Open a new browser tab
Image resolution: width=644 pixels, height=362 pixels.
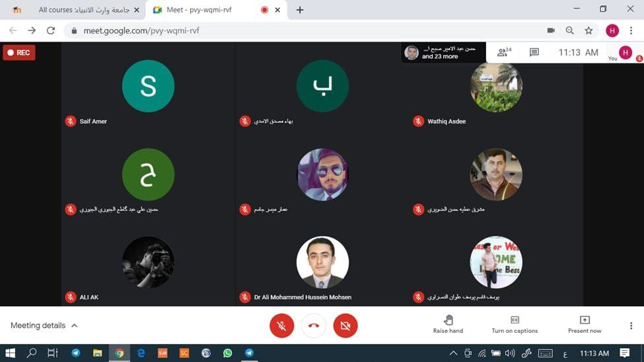pos(300,10)
